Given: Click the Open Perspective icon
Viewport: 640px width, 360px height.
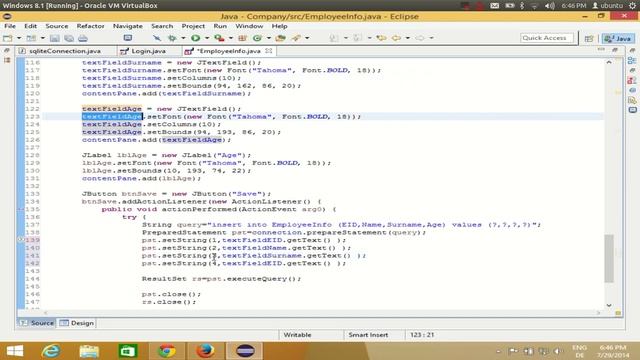Looking at the screenshot, I should pyautogui.click(x=589, y=38).
